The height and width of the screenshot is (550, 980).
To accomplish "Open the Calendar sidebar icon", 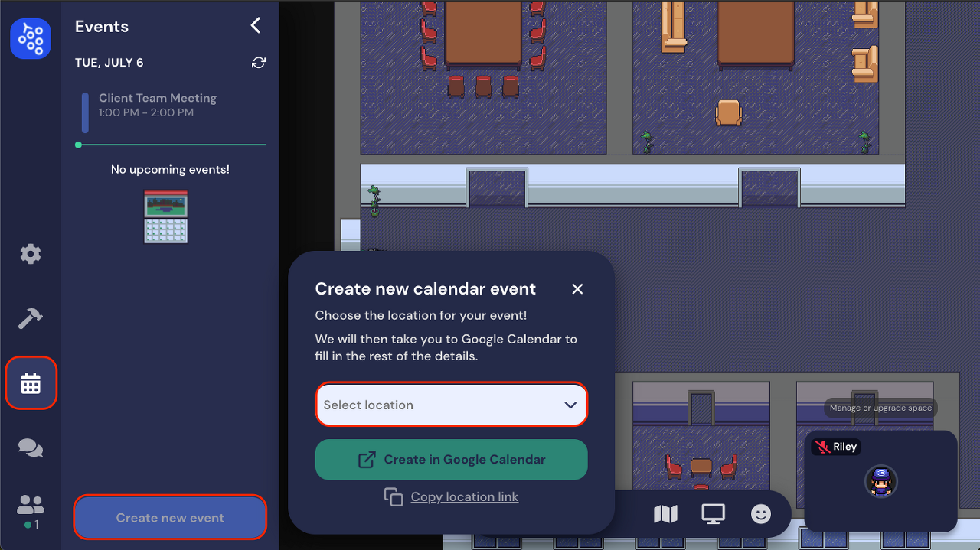I will pyautogui.click(x=31, y=382).
